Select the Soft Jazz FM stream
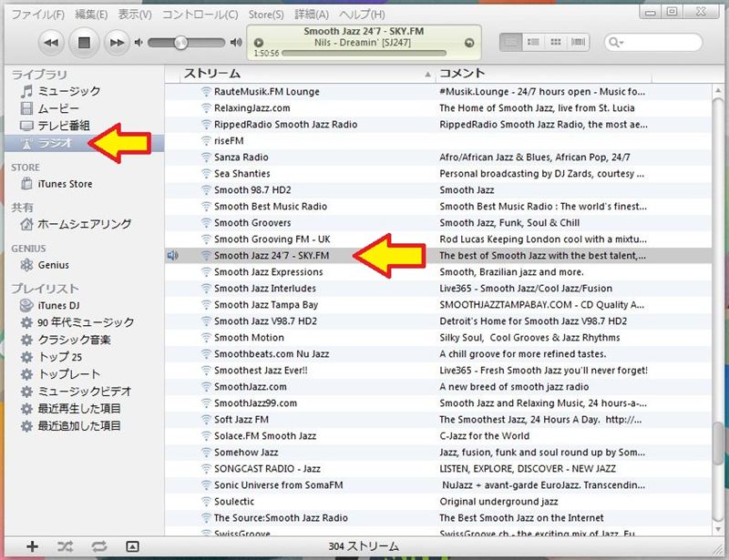This screenshot has height=560, width=729. (438, 420)
